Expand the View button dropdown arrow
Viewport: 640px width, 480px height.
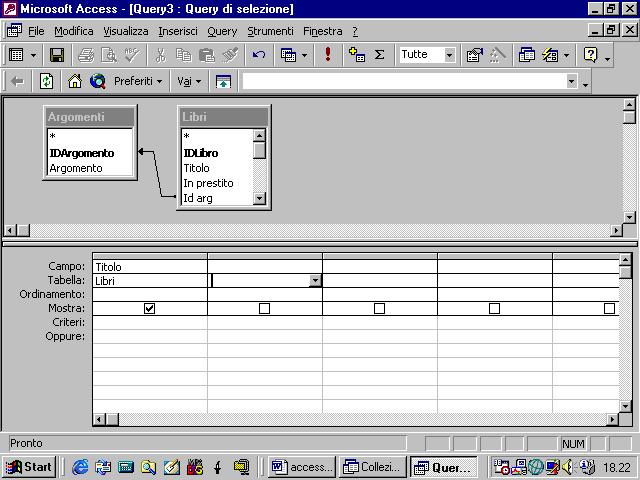(x=33, y=55)
